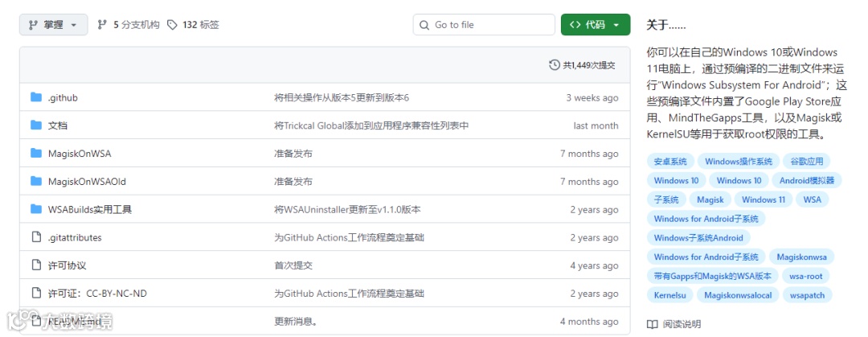Click the .github folder icon
The width and height of the screenshot is (868, 337).
36,97
